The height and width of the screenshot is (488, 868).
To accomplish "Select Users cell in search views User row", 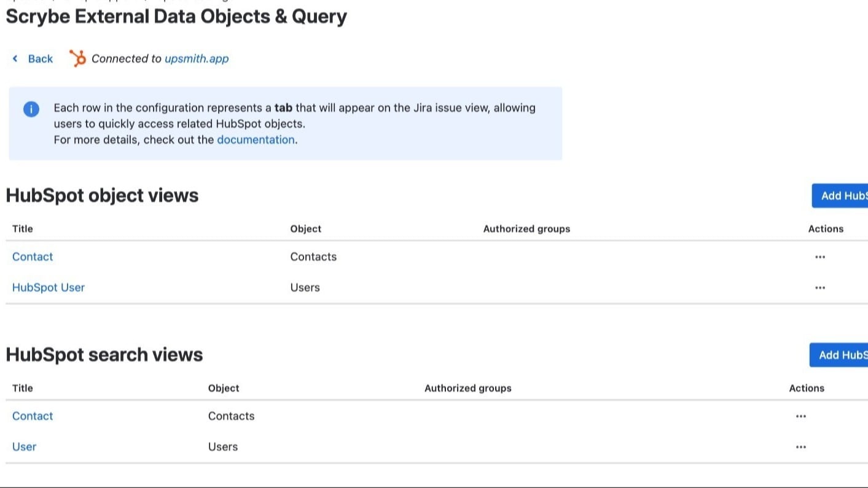I will pos(223,447).
